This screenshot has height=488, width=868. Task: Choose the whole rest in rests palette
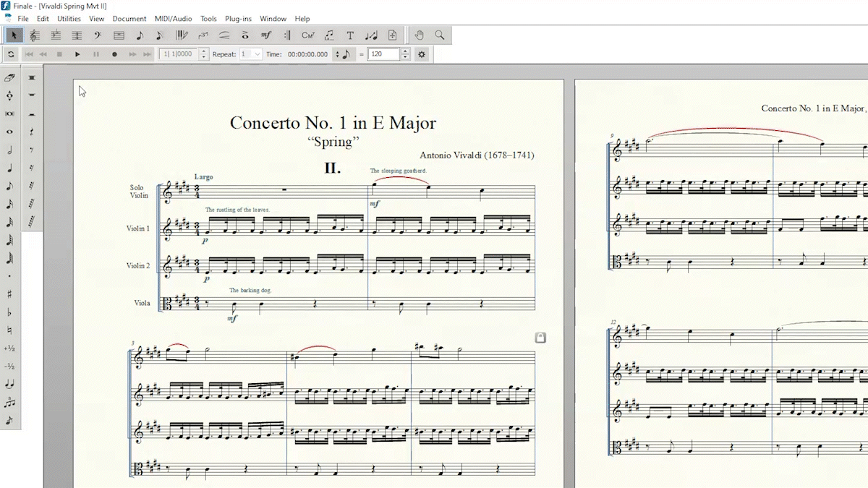click(x=32, y=95)
